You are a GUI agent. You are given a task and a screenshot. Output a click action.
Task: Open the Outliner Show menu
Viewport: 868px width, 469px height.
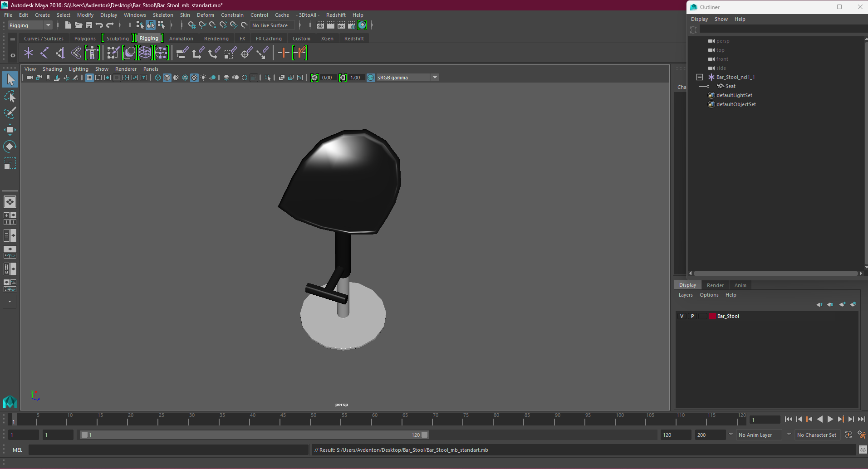point(721,19)
